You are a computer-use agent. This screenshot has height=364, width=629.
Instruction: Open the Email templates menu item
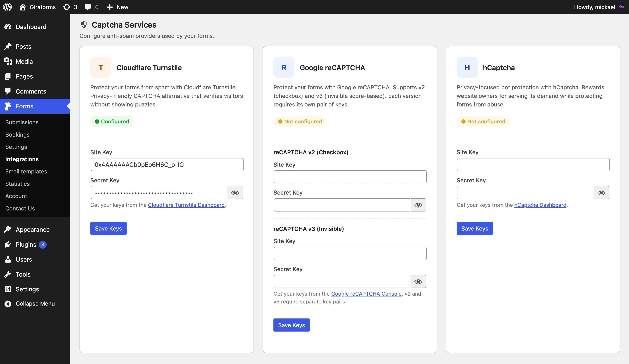click(x=26, y=172)
